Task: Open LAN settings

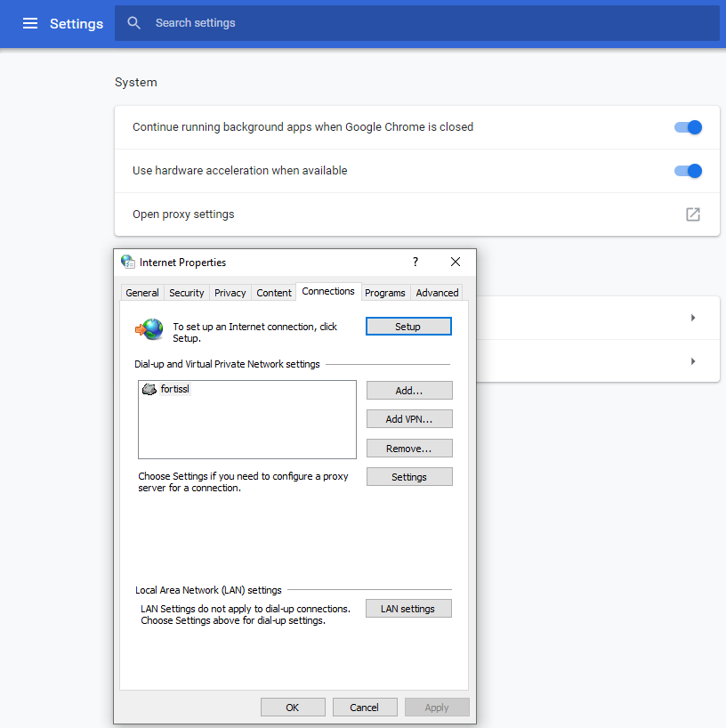Action: tap(408, 608)
